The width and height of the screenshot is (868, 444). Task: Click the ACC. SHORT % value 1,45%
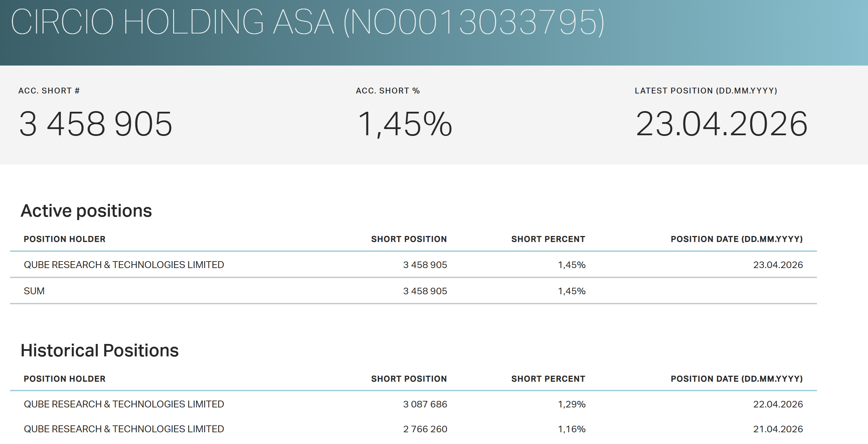(405, 124)
